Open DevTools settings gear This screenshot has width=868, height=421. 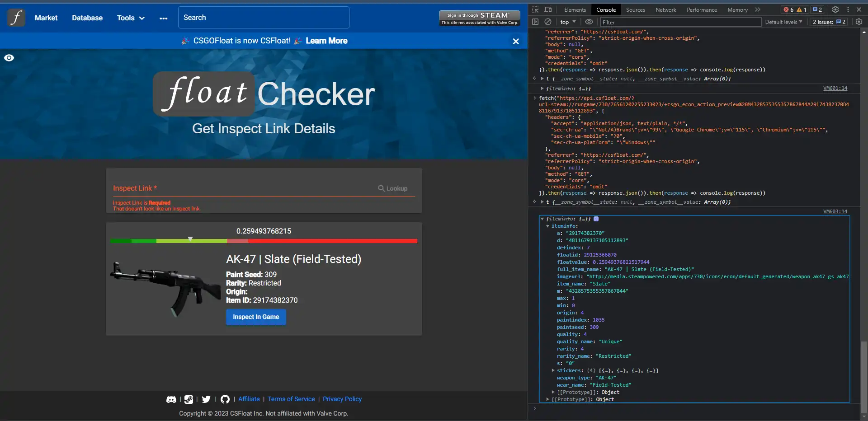(835, 9)
